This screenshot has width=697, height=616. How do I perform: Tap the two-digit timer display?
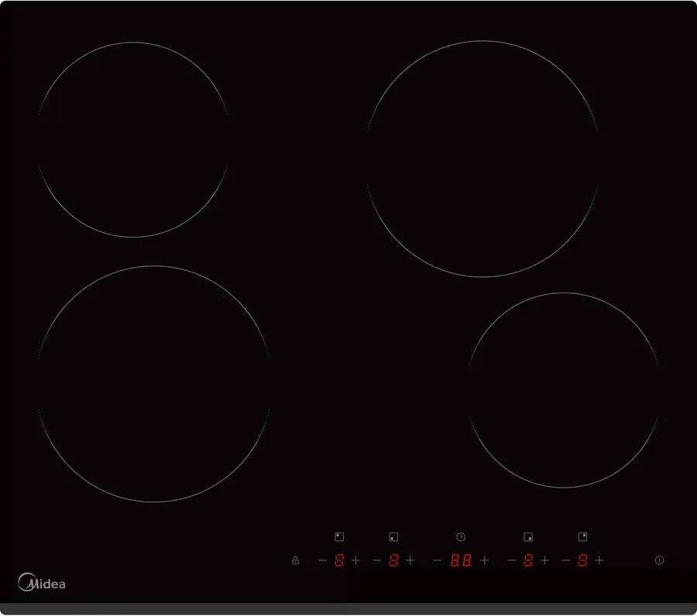461,560
